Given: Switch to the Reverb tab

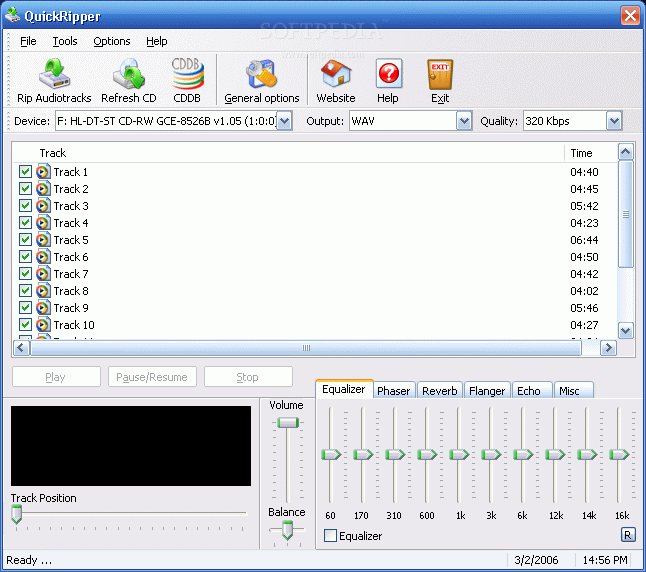Looking at the screenshot, I should click(x=440, y=390).
